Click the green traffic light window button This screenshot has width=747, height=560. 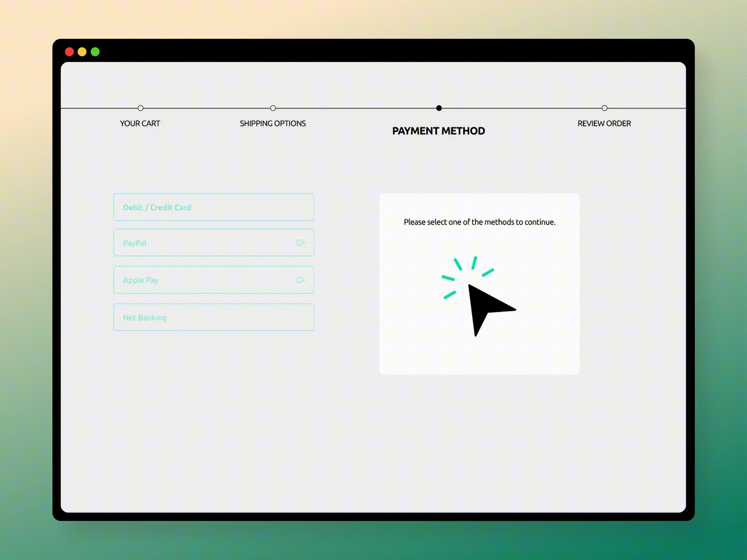click(95, 52)
